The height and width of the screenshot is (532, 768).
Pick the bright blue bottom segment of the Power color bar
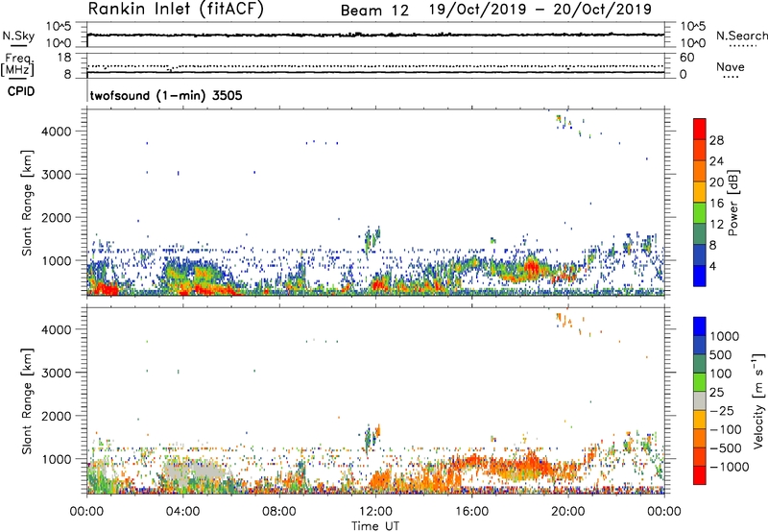(700, 277)
